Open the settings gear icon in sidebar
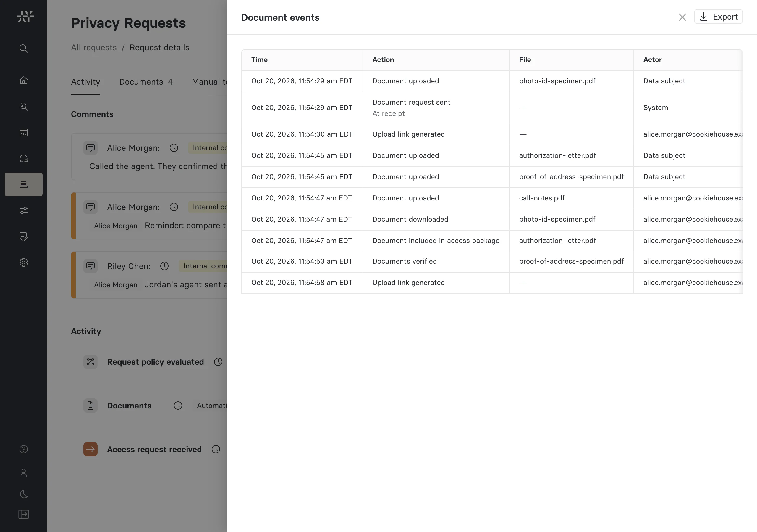Screen dimensions: 757x532 (x=23, y=262)
